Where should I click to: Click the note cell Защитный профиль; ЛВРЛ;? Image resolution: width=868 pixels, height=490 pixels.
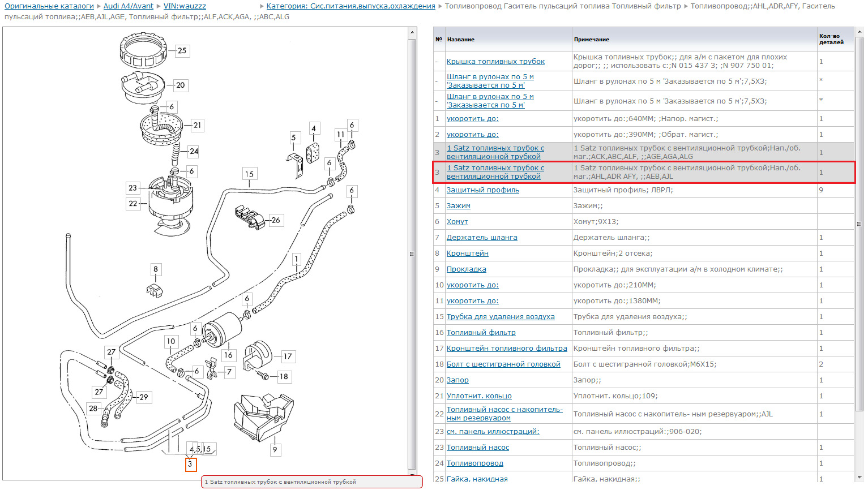[x=694, y=190]
